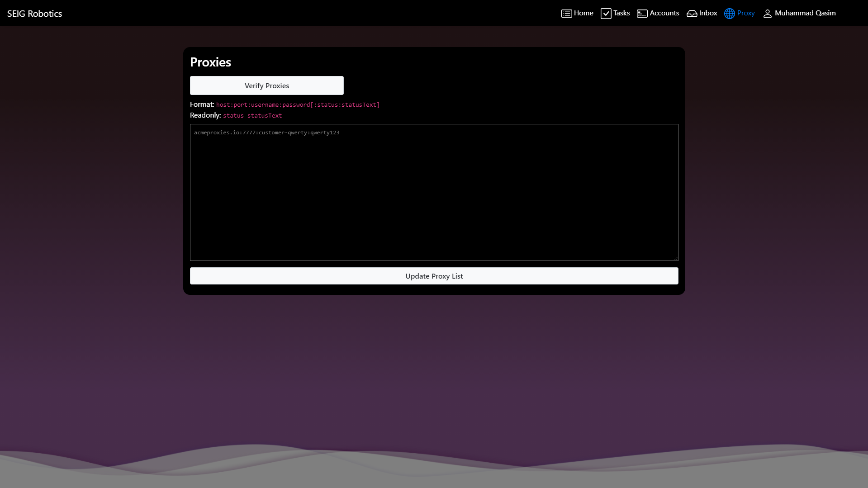868x488 pixels.
Task: Click the pink host:port format code text
Action: (x=298, y=105)
